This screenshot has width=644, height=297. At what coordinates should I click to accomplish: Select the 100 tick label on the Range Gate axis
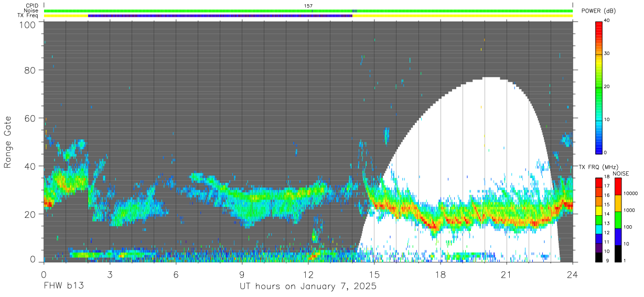(x=28, y=25)
